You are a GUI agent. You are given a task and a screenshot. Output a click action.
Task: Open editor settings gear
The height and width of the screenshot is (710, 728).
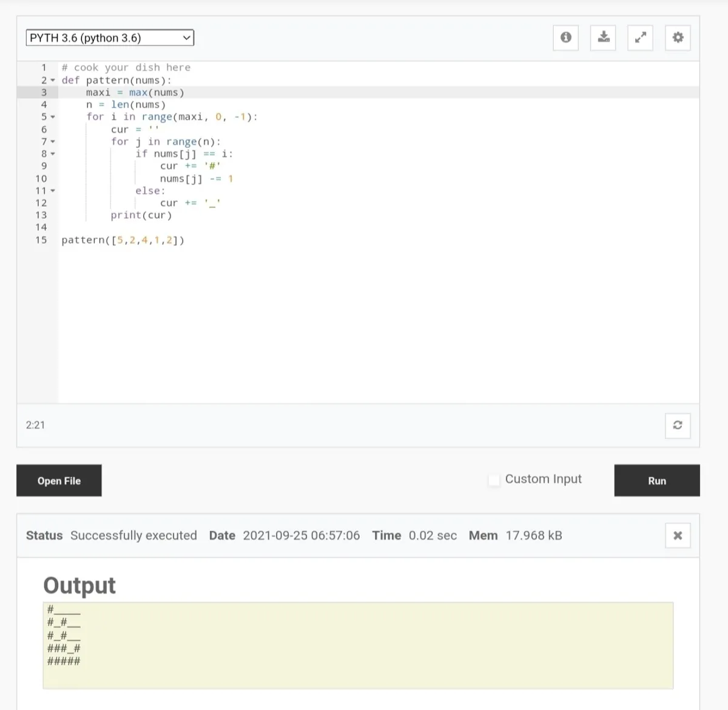pyautogui.click(x=678, y=38)
